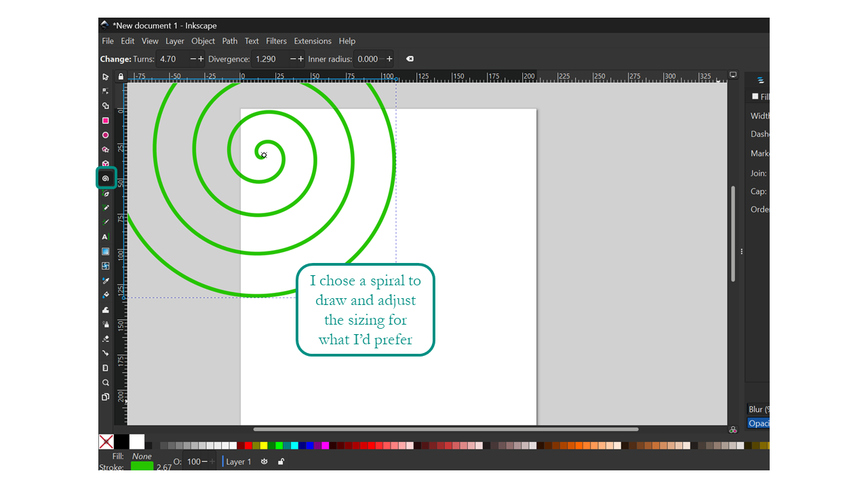The height and width of the screenshot is (488, 868).
Task: Pick the white palette swatch
Action: tap(137, 442)
